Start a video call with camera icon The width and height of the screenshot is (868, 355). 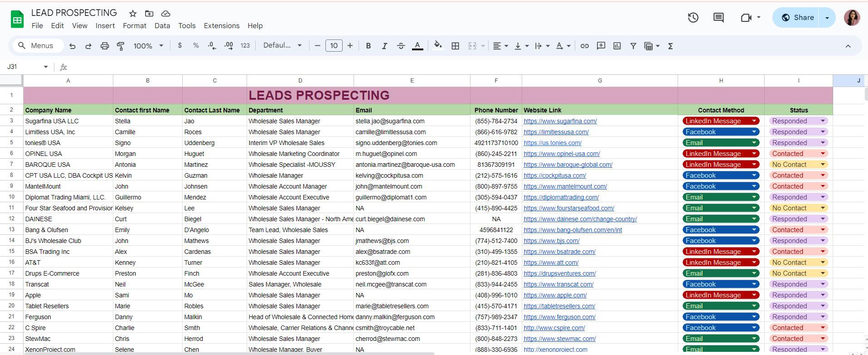(746, 18)
